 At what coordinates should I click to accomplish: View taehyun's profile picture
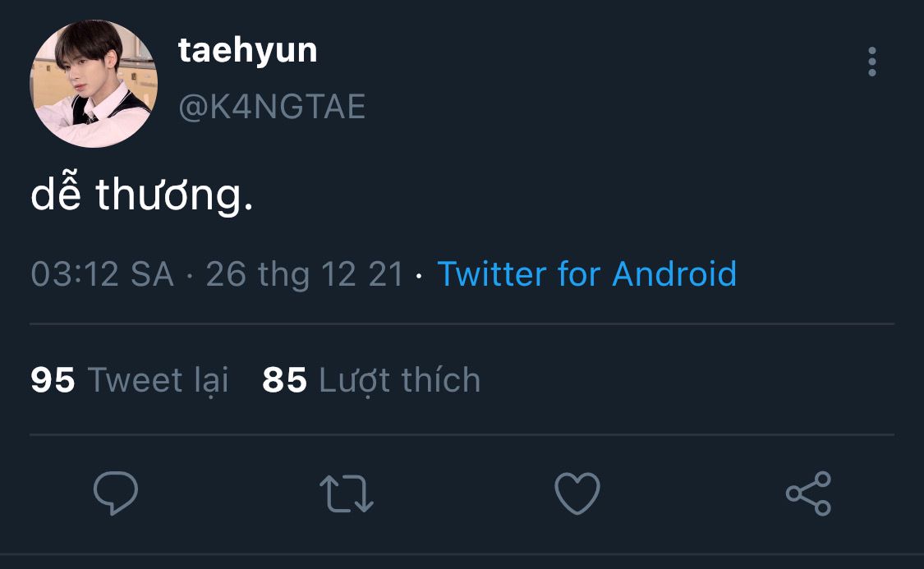tap(94, 84)
